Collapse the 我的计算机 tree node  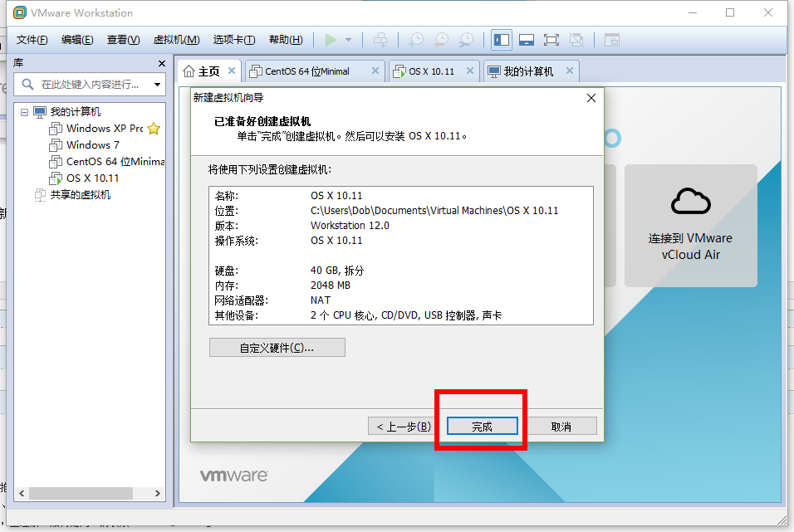[24, 112]
